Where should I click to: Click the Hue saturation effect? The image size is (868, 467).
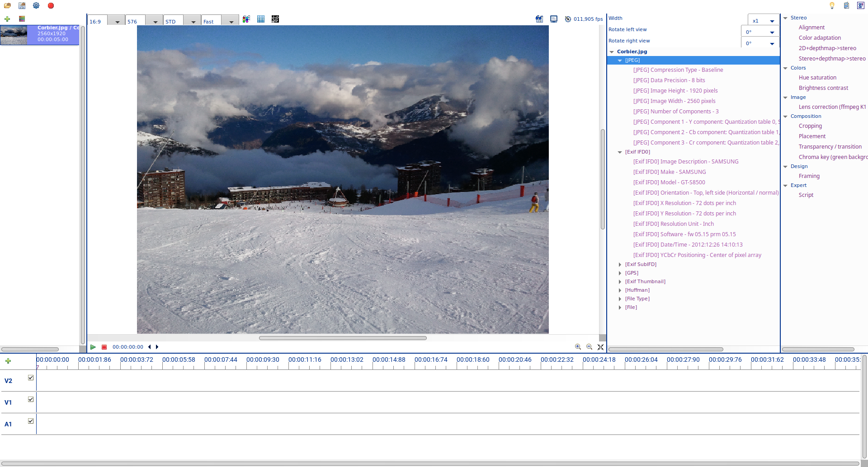(x=817, y=78)
